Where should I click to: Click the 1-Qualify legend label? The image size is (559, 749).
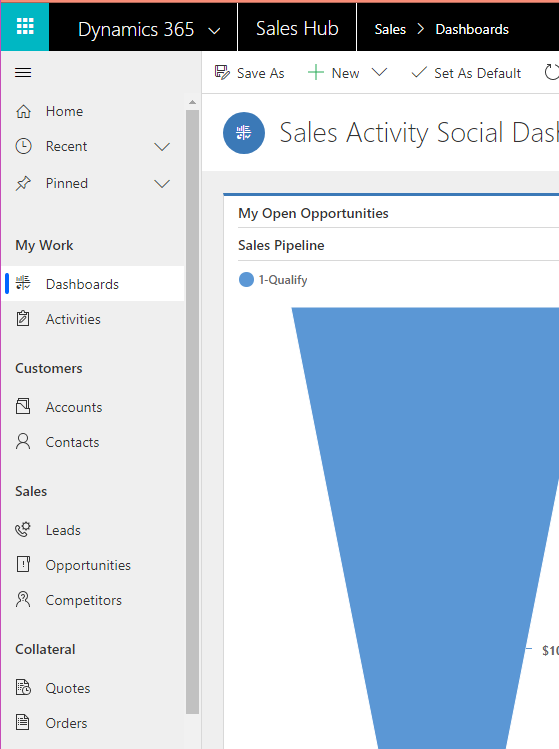[x=283, y=280]
